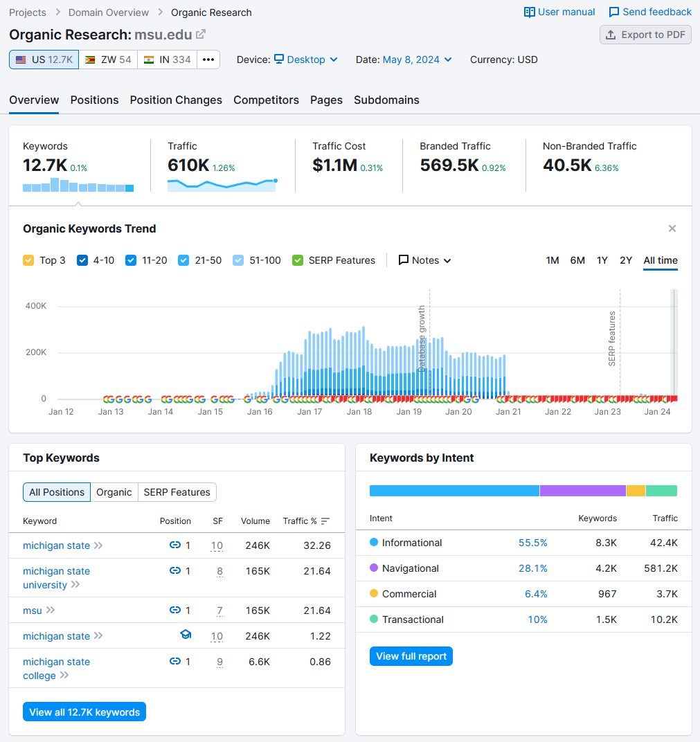700x742 pixels.
Task: Select the All time chart range
Action: pos(661,260)
